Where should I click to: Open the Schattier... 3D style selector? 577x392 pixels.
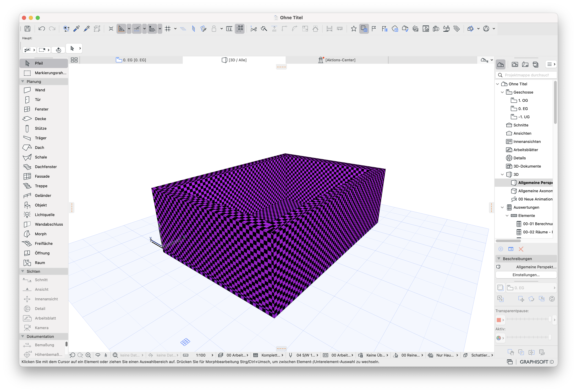pyautogui.click(x=479, y=355)
